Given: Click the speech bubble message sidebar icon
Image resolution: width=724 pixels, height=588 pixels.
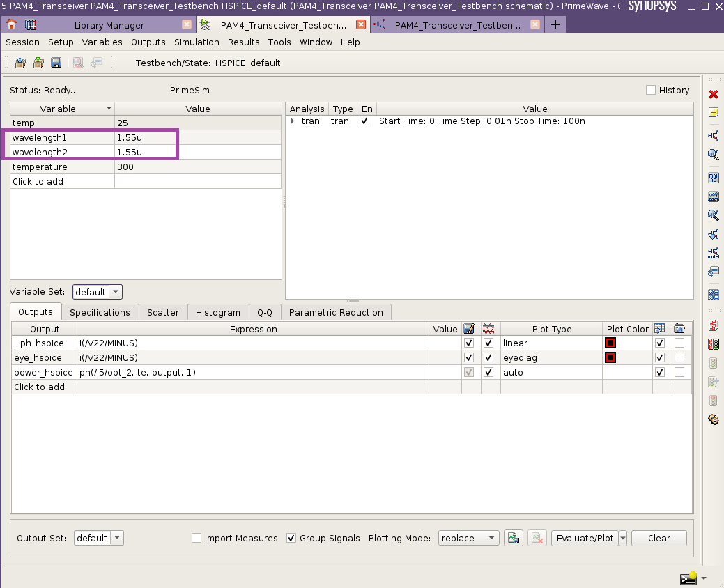Looking at the screenshot, I should (x=714, y=272).
